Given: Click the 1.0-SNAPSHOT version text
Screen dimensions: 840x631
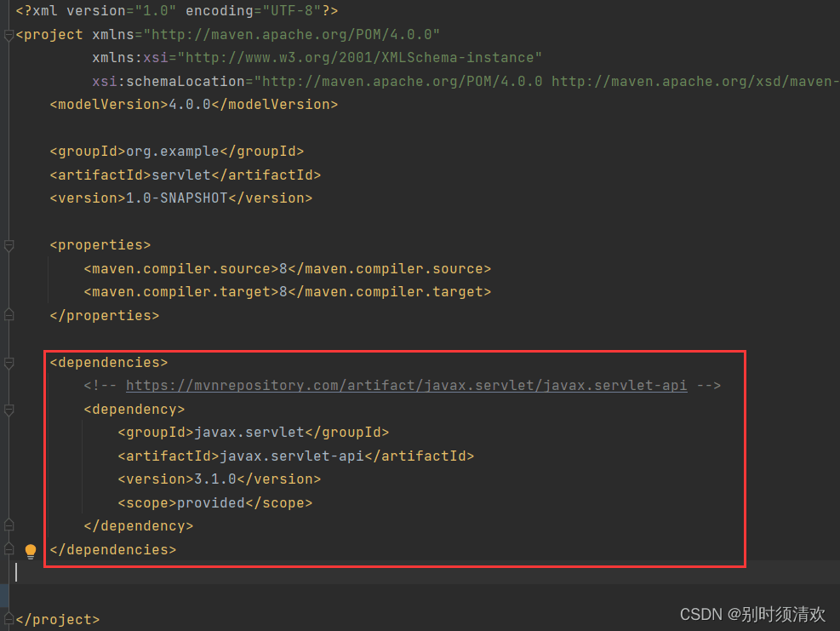Looking at the screenshot, I should point(176,198).
